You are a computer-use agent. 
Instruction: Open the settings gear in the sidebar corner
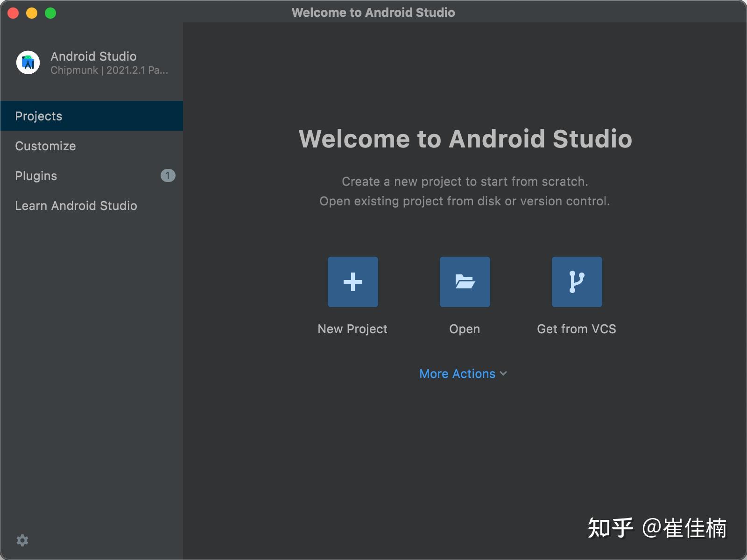[x=22, y=540]
